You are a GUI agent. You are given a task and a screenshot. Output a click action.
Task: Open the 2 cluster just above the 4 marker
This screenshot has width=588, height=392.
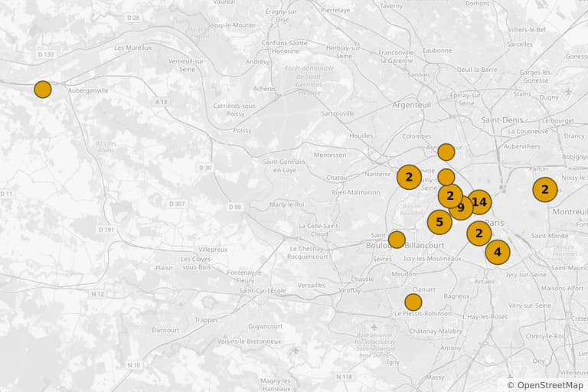click(479, 234)
